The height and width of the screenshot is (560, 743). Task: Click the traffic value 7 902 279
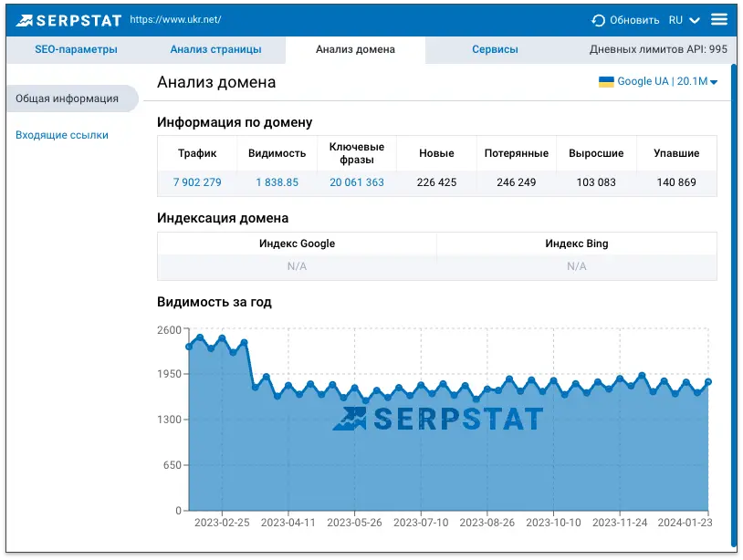pyautogui.click(x=198, y=183)
